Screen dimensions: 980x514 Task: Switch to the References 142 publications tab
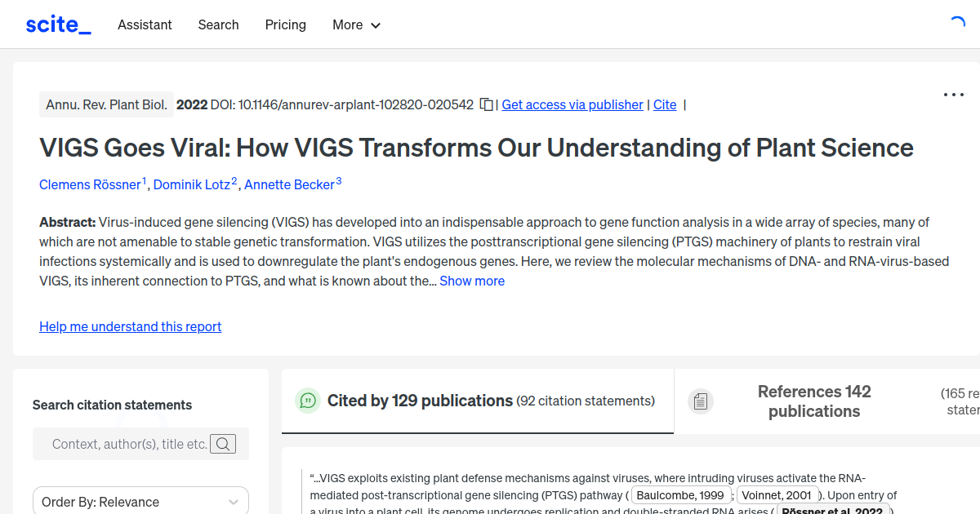pos(814,401)
